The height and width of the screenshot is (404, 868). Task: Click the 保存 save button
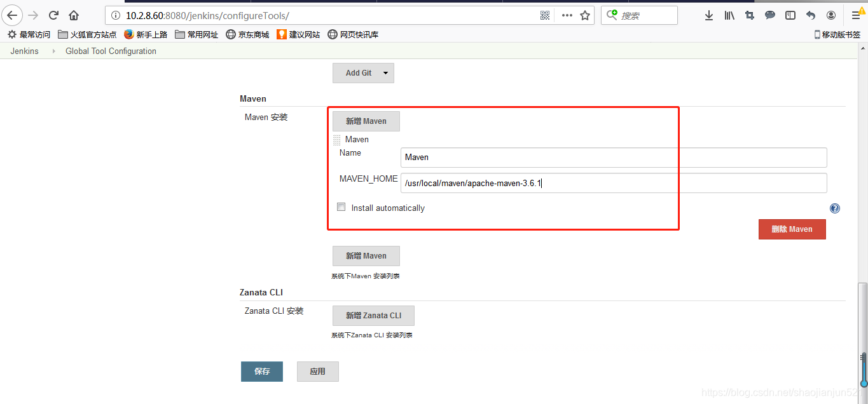pyautogui.click(x=262, y=372)
